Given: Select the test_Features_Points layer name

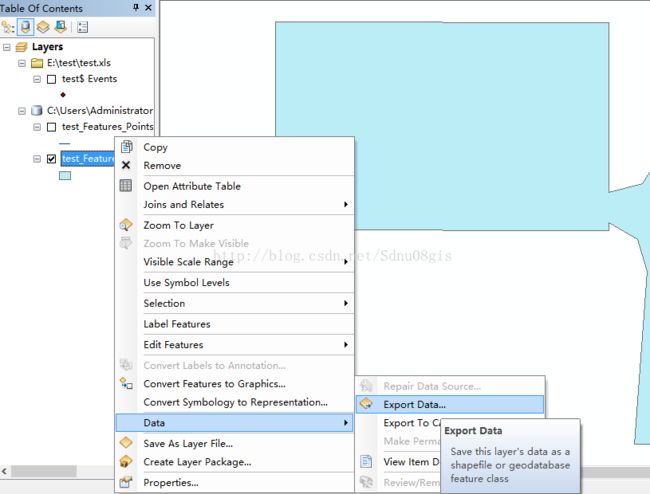Looking at the screenshot, I should coord(108,126).
